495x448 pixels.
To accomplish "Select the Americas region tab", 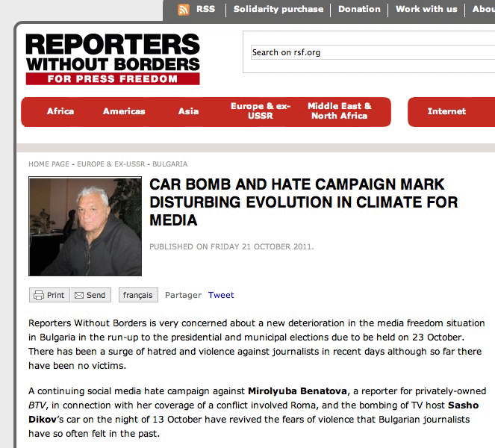I will tap(124, 111).
